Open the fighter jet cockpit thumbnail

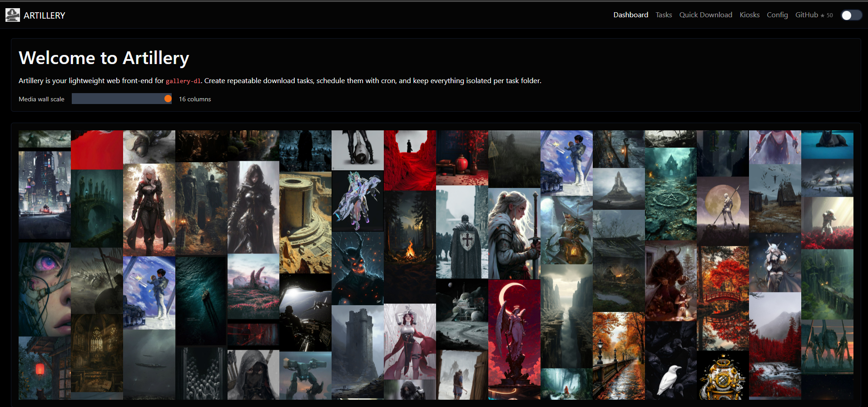point(305,313)
